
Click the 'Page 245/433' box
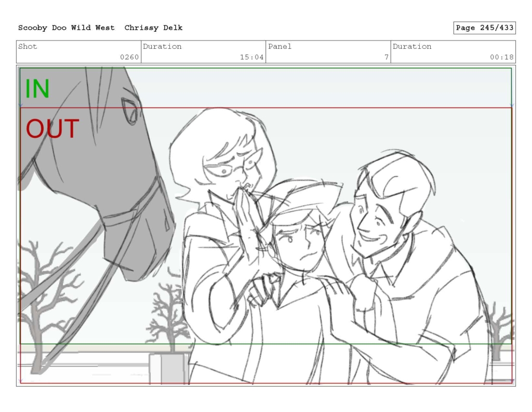pyautogui.click(x=485, y=28)
